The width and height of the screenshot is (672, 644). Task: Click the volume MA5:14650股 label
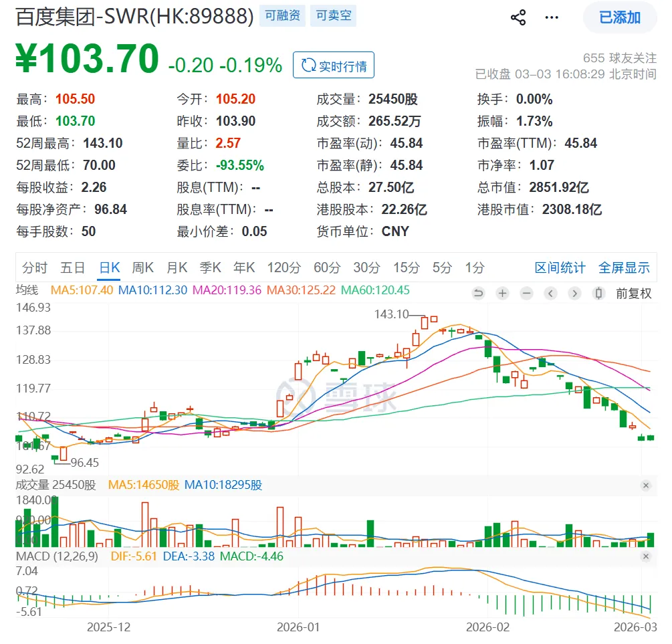[x=144, y=486]
